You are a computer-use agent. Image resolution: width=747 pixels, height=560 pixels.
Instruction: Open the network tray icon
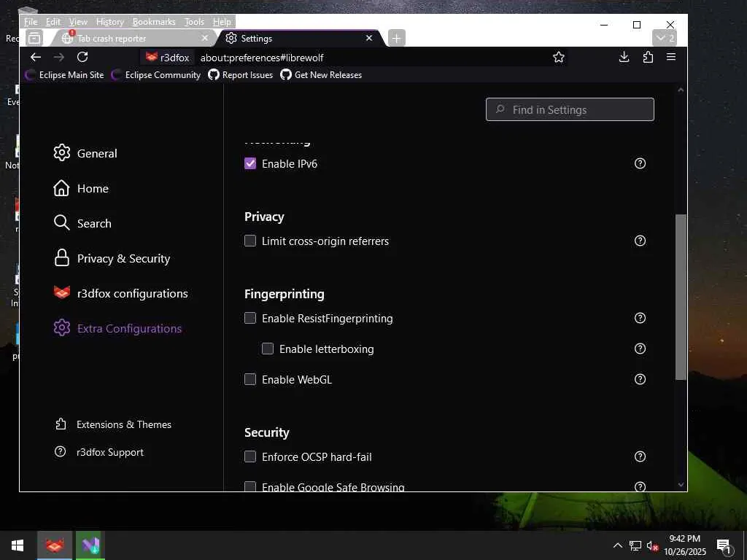(635, 545)
